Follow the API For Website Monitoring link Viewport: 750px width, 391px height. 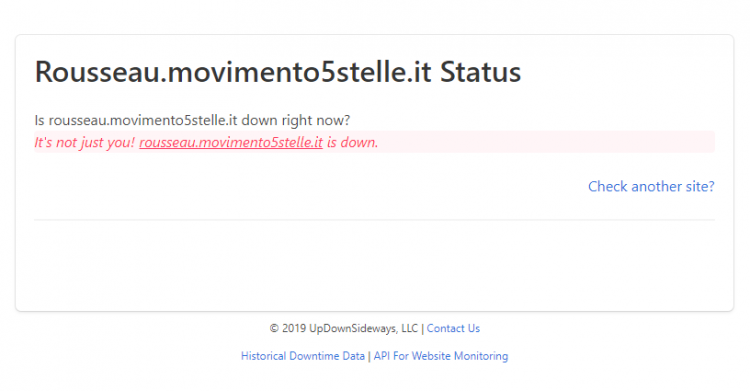[x=441, y=356]
